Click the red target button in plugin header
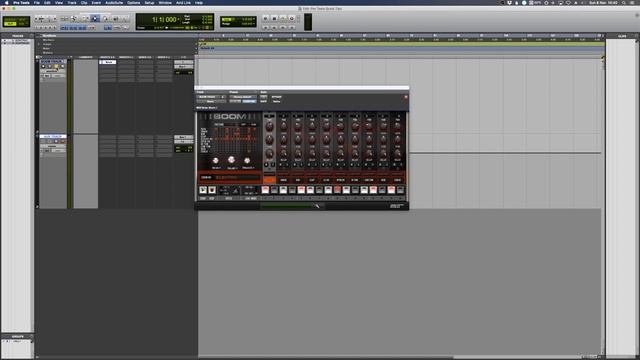The height and width of the screenshot is (360, 640). [x=406, y=97]
